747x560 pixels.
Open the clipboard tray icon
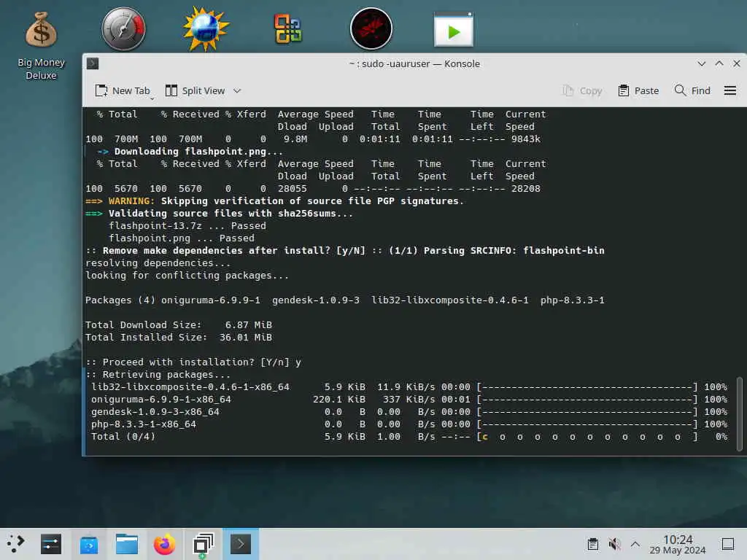click(592, 544)
